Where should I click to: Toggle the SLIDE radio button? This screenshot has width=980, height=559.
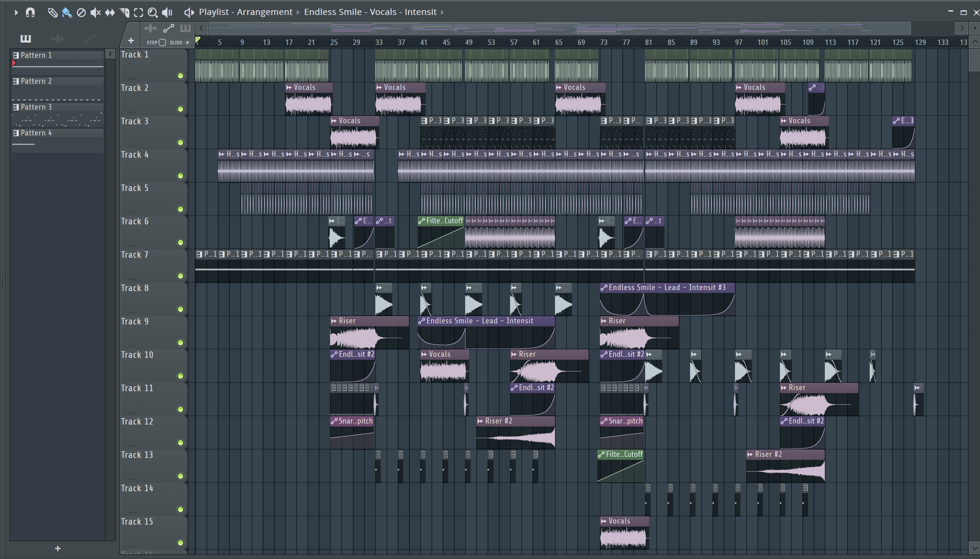pyautogui.click(x=187, y=43)
